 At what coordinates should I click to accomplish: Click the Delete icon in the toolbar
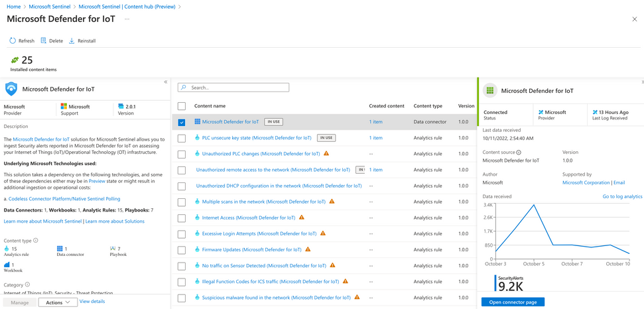click(x=43, y=40)
